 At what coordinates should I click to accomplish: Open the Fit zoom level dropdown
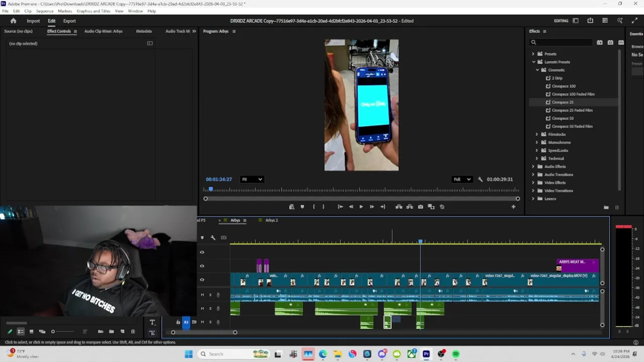point(252,179)
